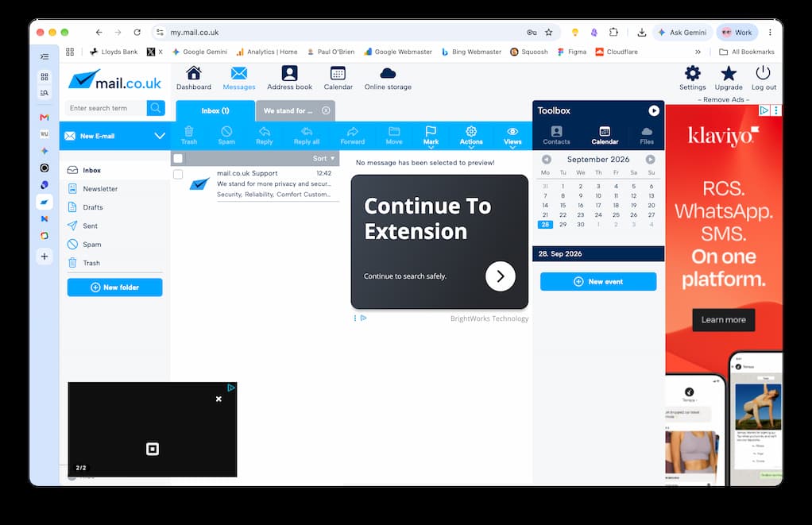Screen dimensions: 812x525
Task: Expand the Actions toolbar menu
Action: pyautogui.click(x=471, y=136)
